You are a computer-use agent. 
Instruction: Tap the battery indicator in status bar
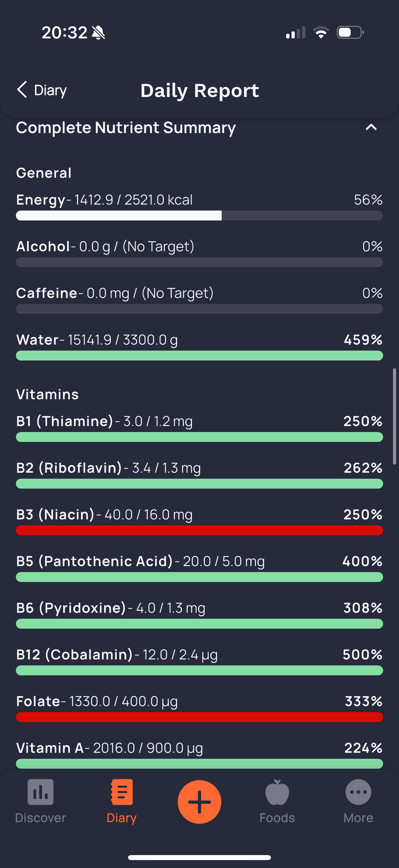click(350, 32)
